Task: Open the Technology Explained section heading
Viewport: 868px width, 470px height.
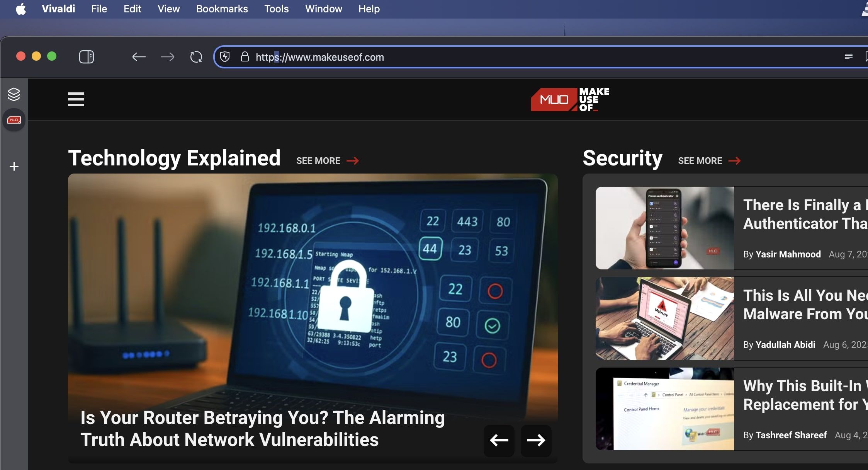Action: [x=174, y=158]
